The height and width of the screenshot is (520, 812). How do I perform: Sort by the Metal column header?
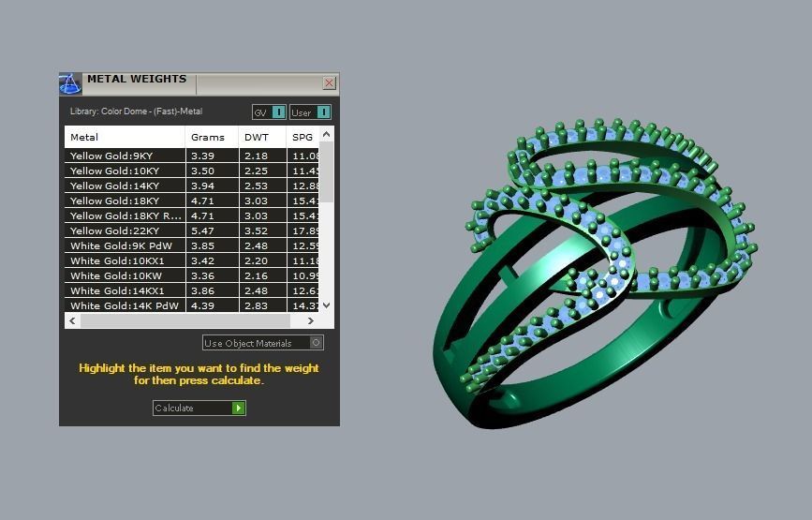click(125, 137)
